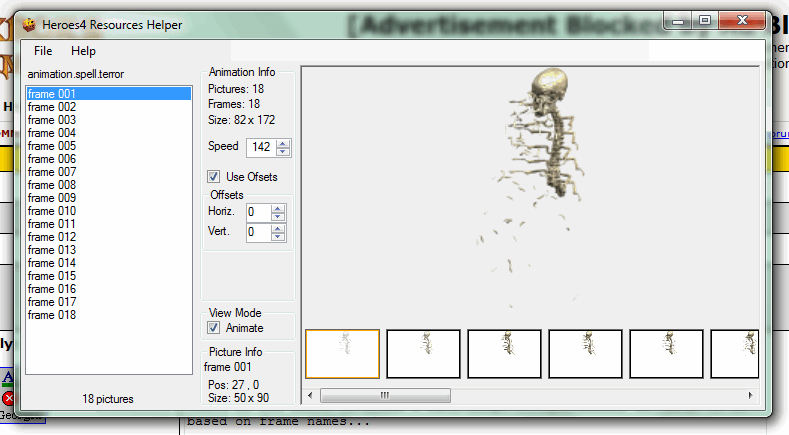Select the sixth partially visible frame thumbnail
Viewport: 789px width, 435px height.
coord(735,354)
